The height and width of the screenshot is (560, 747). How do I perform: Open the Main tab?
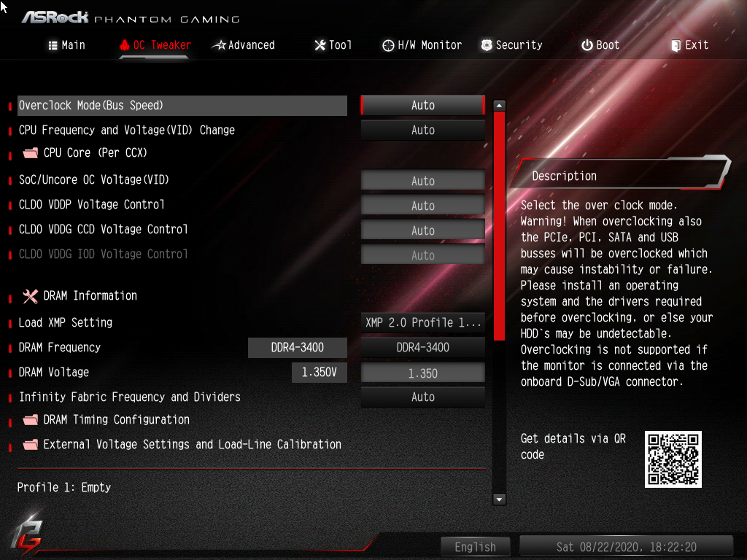(66, 45)
